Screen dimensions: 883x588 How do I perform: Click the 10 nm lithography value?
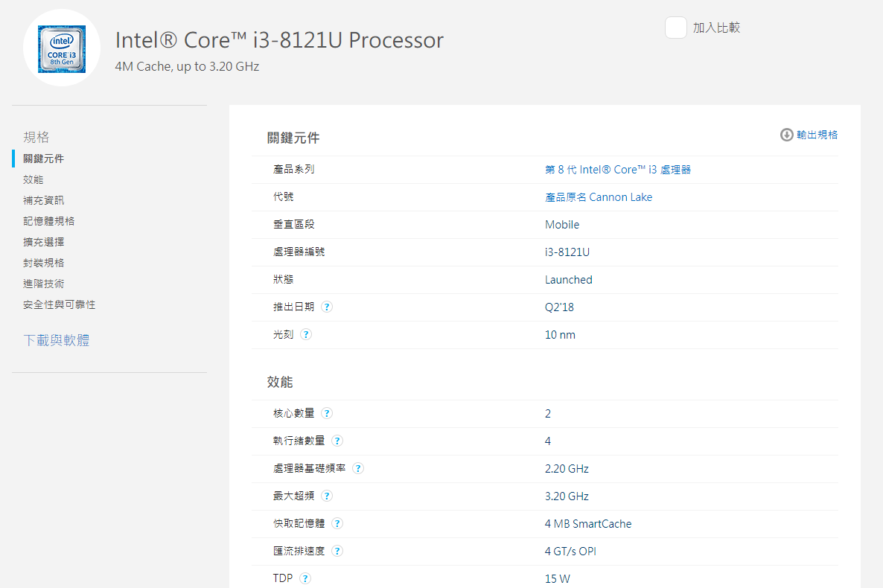click(560, 335)
